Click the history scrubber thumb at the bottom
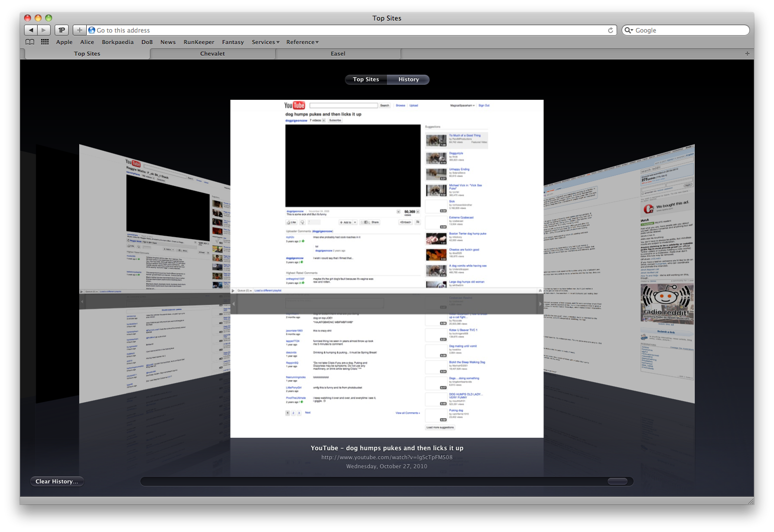 pyautogui.click(x=618, y=481)
